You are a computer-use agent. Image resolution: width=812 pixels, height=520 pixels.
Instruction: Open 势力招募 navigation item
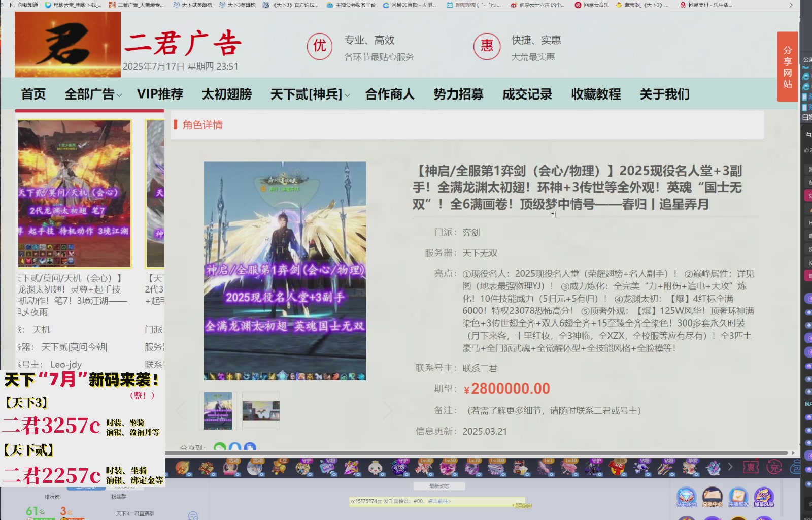pos(458,94)
